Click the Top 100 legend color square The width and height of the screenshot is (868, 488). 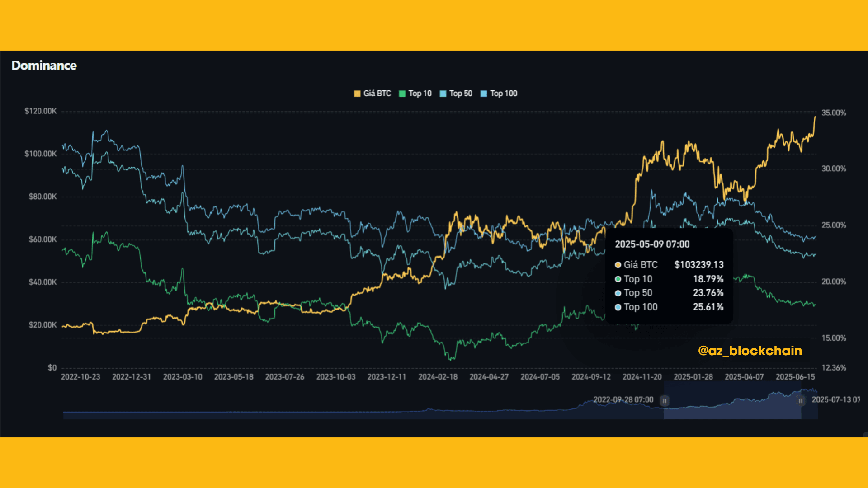click(x=484, y=94)
